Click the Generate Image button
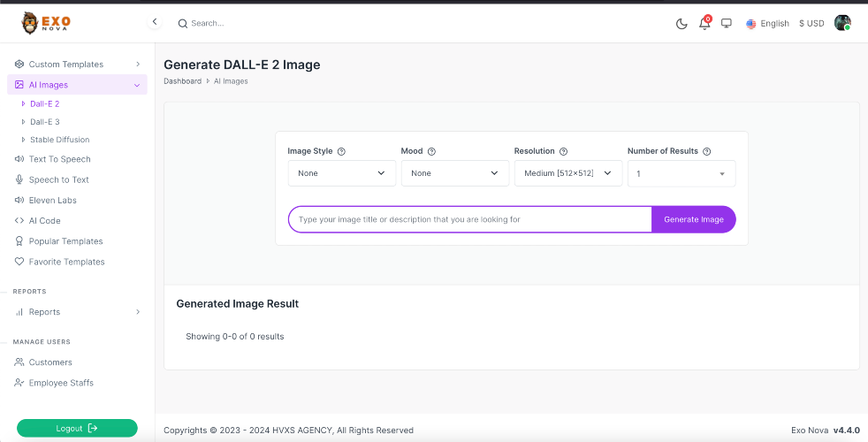The height and width of the screenshot is (442, 868). click(x=694, y=219)
